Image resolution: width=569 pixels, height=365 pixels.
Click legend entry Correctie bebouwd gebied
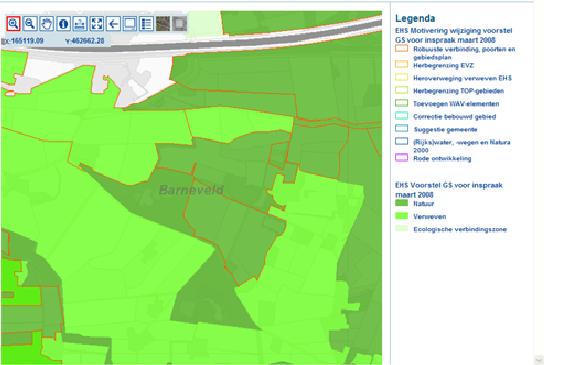click(454, 117)
